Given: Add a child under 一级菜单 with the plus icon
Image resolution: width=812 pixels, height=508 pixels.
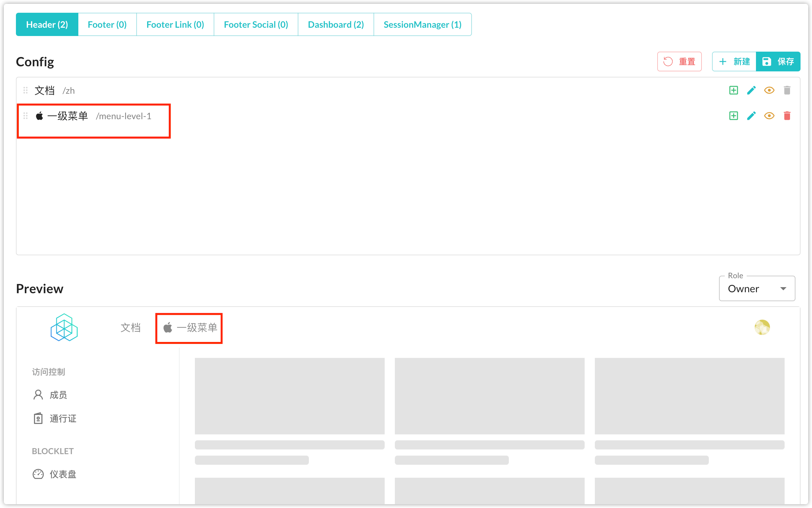Looking at the screenshot, I should (x=733, y=116).
